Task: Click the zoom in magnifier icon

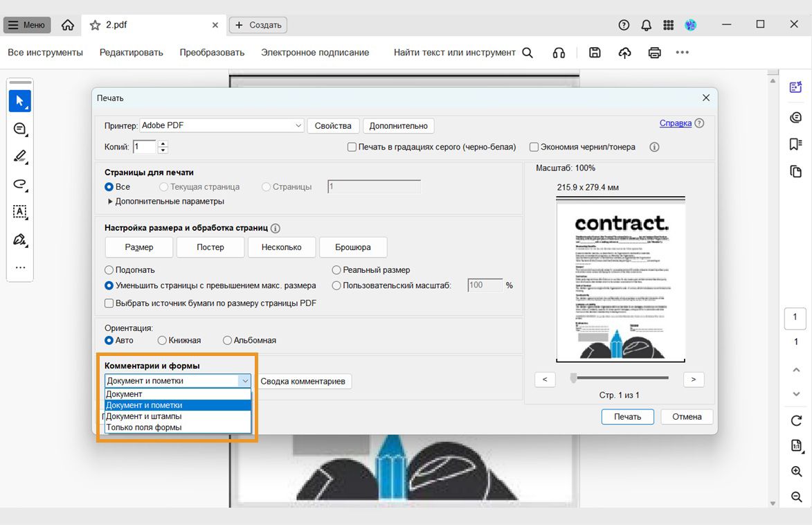Action: (x=797, y=471)
